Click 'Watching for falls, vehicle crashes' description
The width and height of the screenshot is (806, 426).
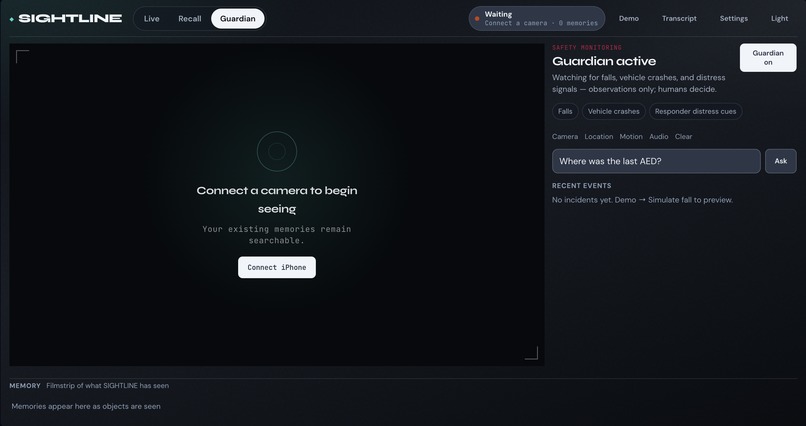tap(638, 83)
